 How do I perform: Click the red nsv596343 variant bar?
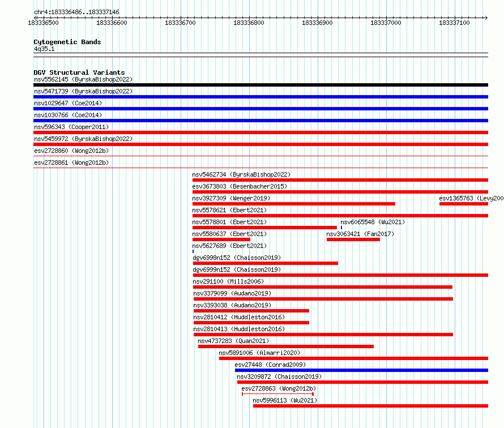[260, 132]
